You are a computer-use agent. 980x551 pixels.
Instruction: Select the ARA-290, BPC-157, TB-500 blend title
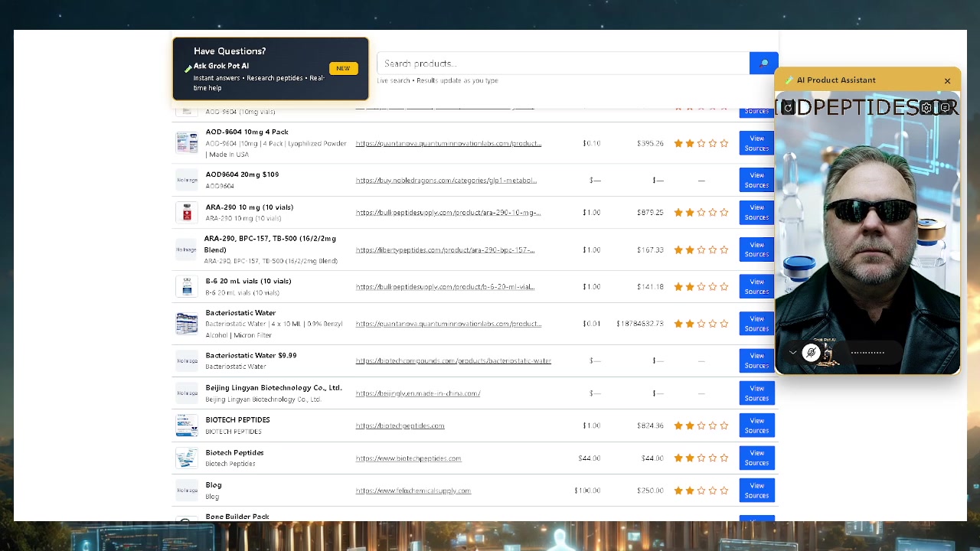(x=269, y=244)
